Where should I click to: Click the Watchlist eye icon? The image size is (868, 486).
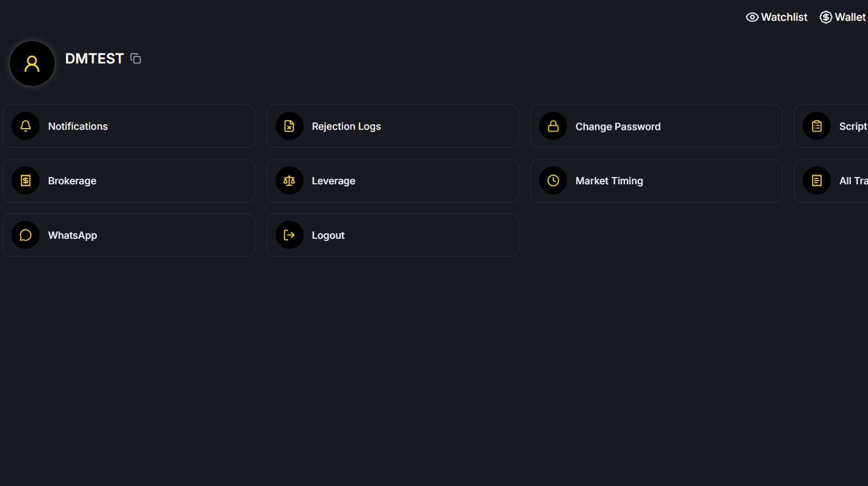tap(752, 17)
